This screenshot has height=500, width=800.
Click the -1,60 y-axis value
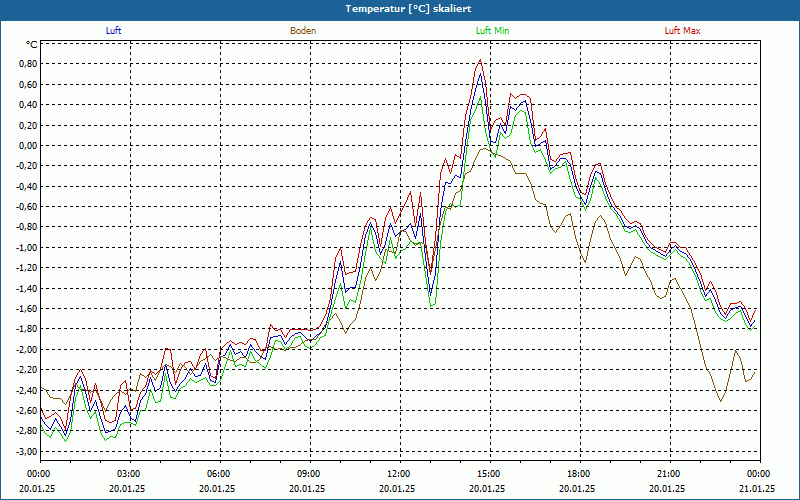pos(28,309)
